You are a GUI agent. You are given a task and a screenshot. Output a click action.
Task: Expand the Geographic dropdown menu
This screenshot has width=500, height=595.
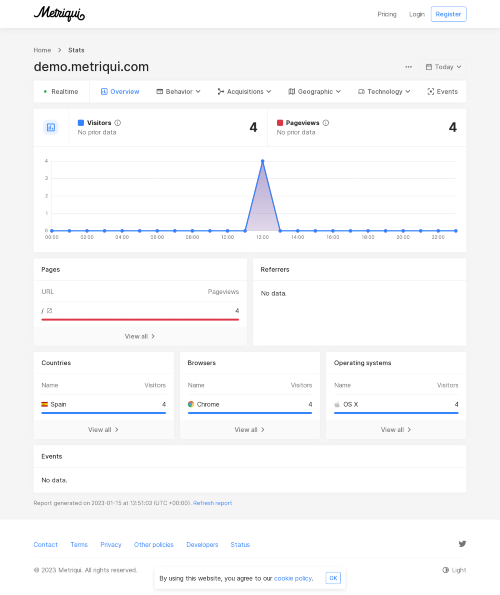[x=314, y=91]
